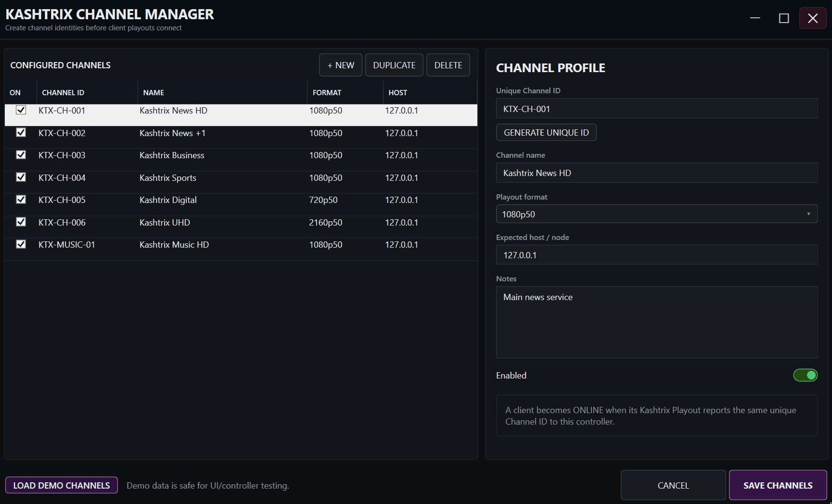Toggle the Kashtrix Sports row checkbox
The image size is (832, 504).
[x=21, y=177]
